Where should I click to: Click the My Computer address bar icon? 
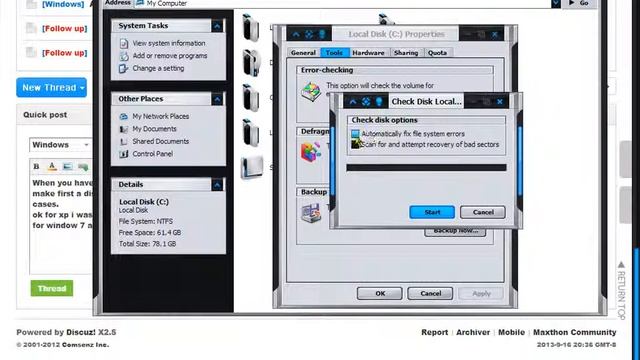pos(140,3)
